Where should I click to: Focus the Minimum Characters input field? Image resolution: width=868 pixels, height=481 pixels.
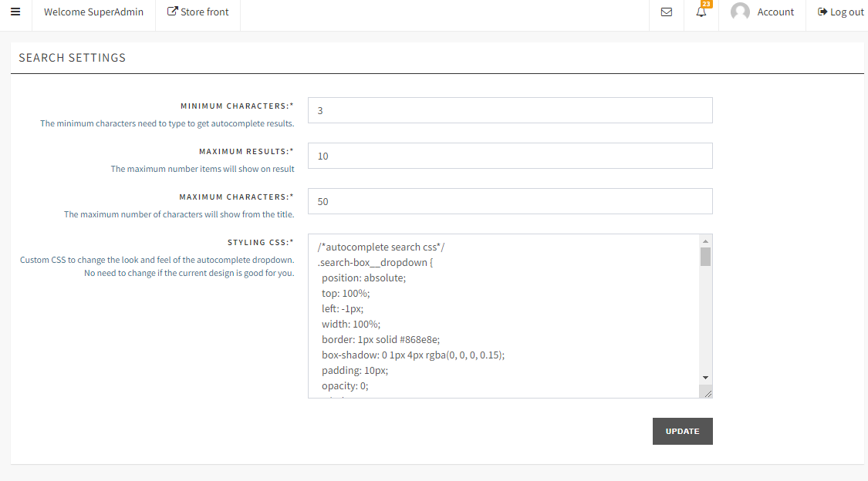pyautogui.click(x=509, y=110)
